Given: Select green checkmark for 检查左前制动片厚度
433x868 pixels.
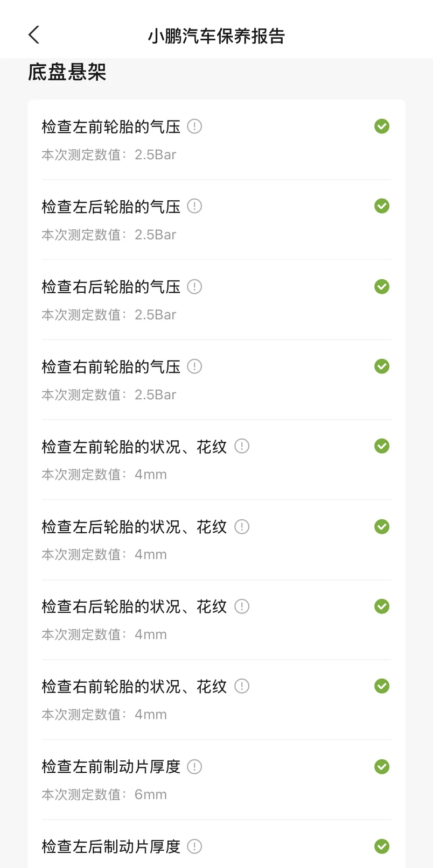Looking at the screenshot, I should [382, 767].
